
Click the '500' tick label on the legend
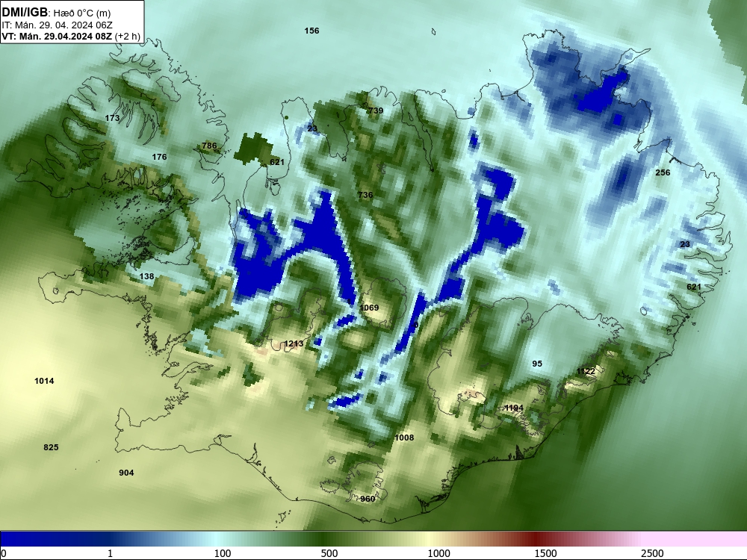(x=329, y=553)
